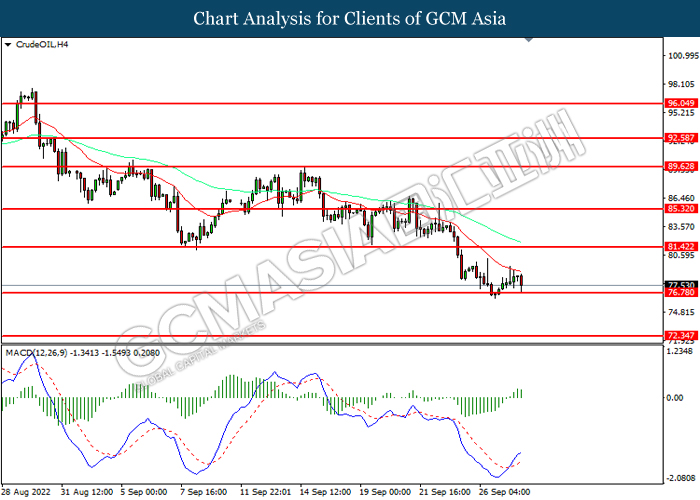Select the 89.628 price level label
This screenshot has height=500, width=700.
pyautogui.click(x=681, y=167)
